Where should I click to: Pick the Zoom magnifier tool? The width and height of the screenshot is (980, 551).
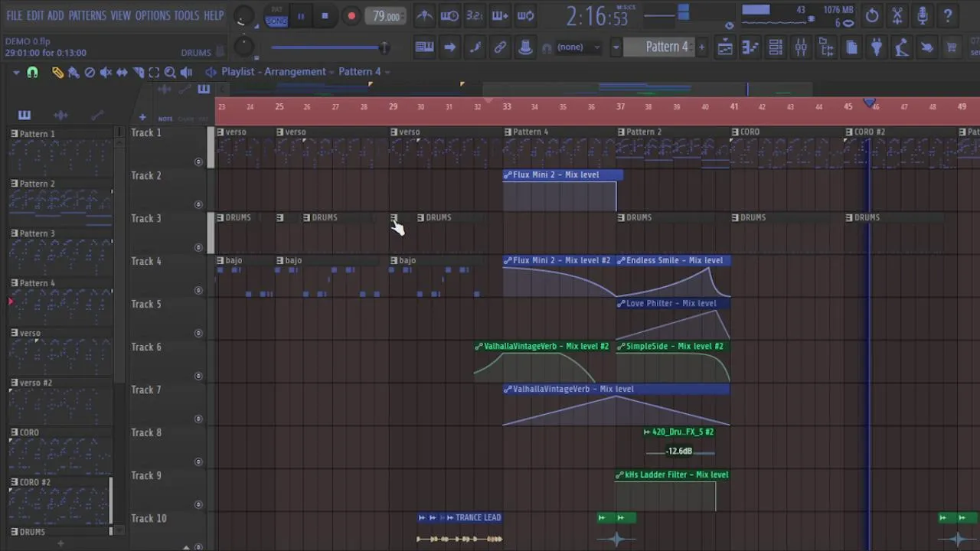click(170, 72)
